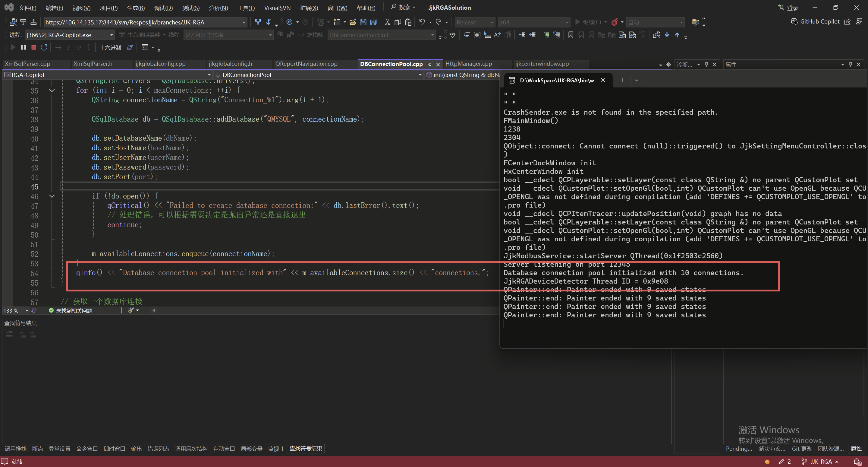Open a new terminal tab with the plus button

point(622,80)
